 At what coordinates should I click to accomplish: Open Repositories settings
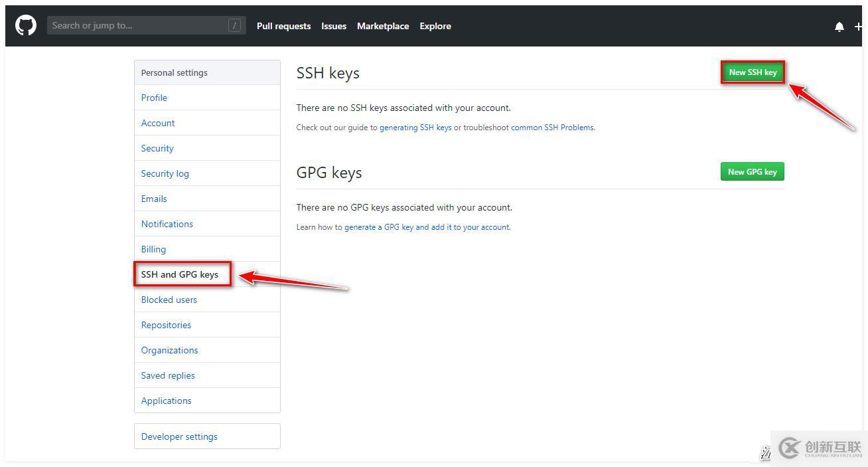tap(207, 325)
